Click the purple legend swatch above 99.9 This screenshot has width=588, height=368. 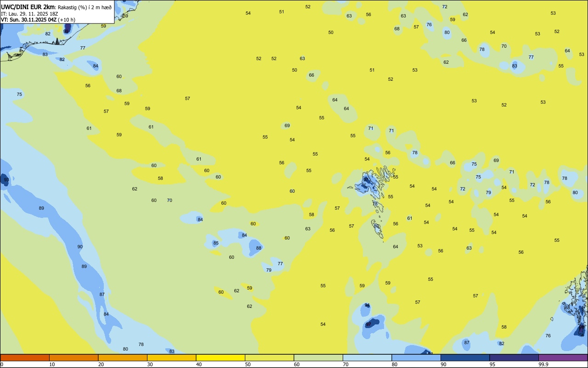point(563,357)
